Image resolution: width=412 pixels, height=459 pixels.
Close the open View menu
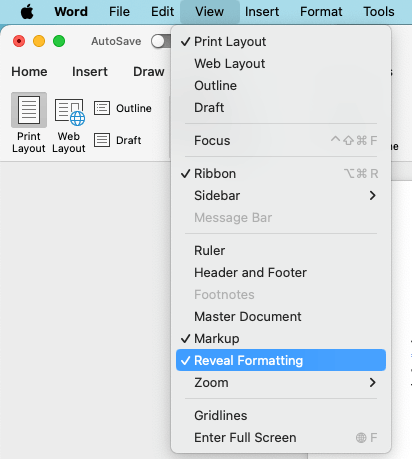pos(210,12)
